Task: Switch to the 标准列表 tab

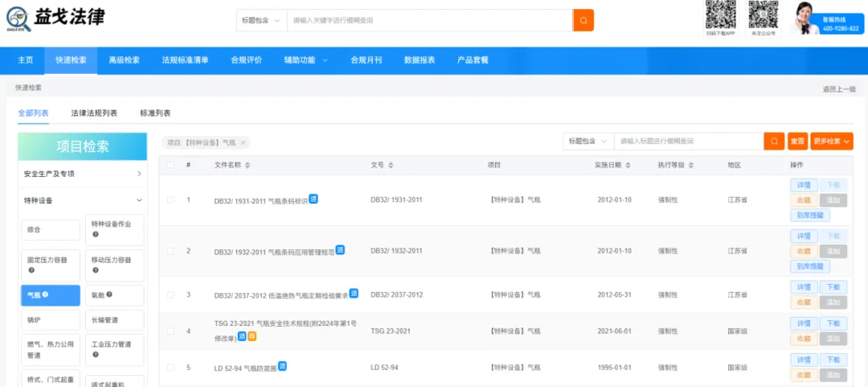Action: tap(155, 113)
